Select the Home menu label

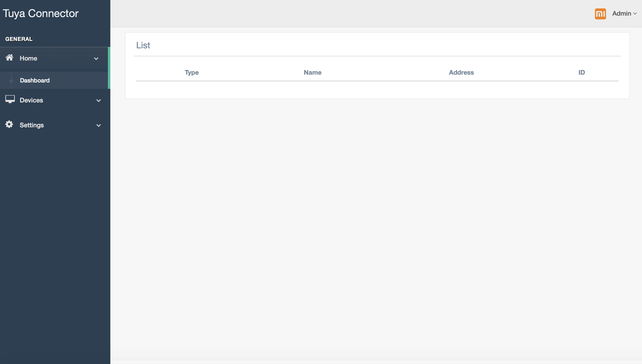pos(29,58)
